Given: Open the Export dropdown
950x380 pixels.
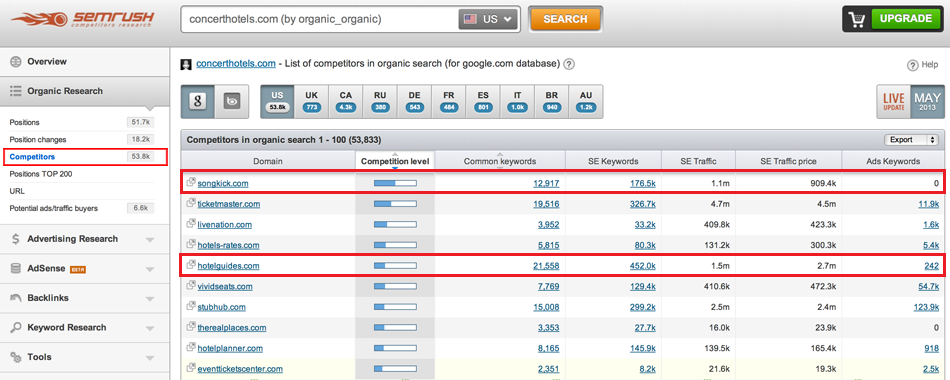Looking at the screenshot, I should pyautogui.click(x=911, y=139).
